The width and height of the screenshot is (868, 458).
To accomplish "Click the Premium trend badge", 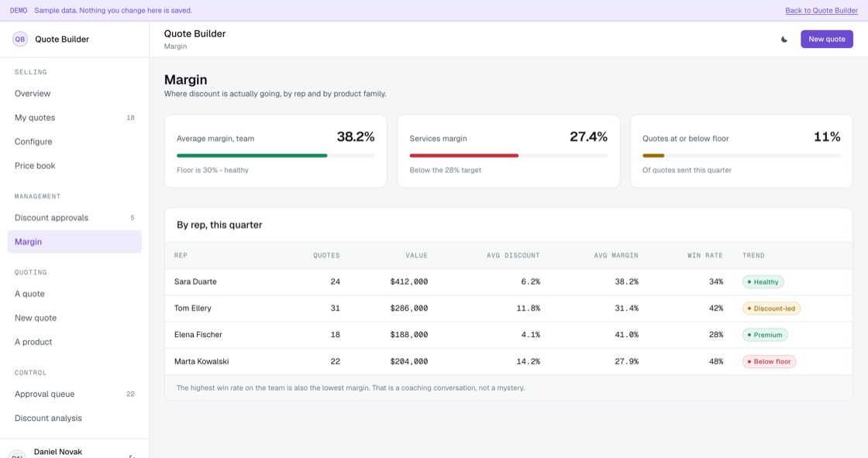I will tap(764, 335).
